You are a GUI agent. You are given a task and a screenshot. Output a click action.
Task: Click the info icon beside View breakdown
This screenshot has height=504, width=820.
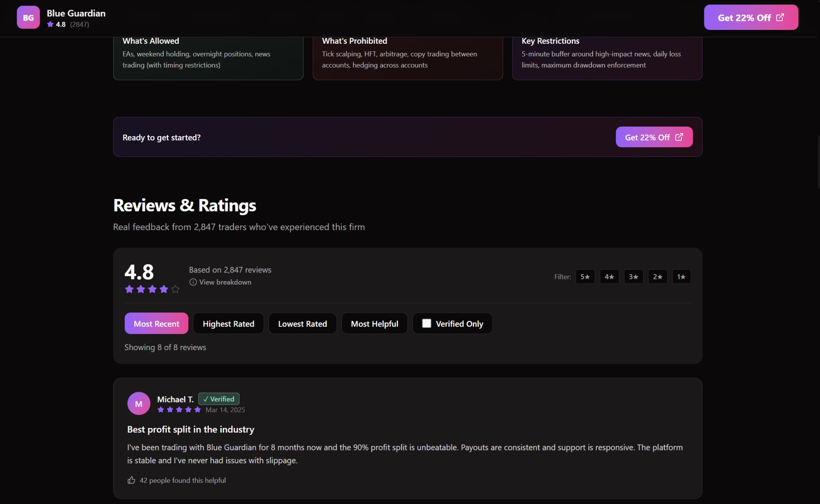(193, 282)
